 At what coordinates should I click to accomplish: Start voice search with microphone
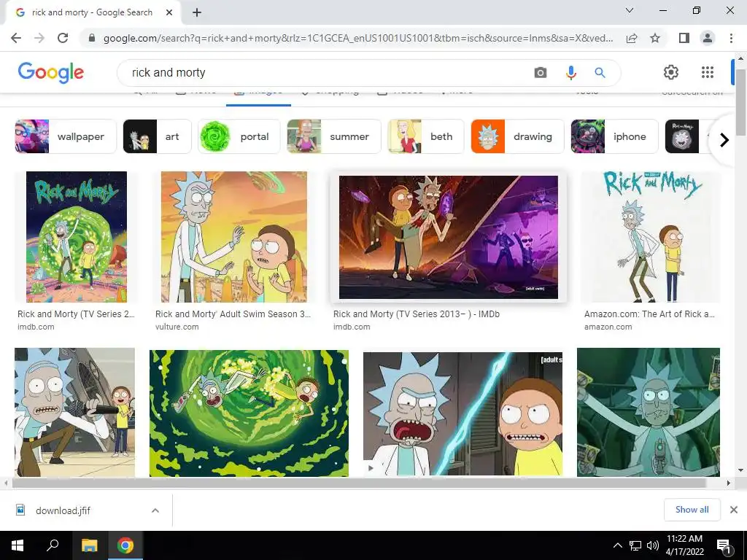click(570, 72)
